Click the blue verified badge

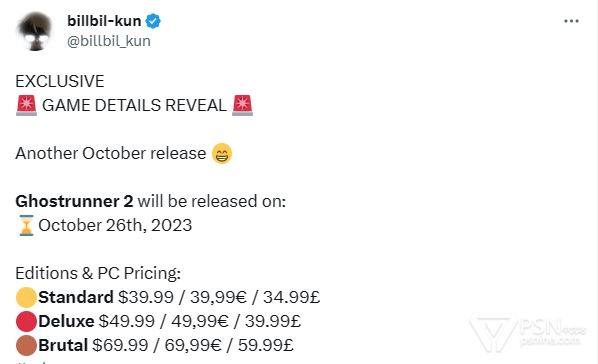[x=153, y=21]
